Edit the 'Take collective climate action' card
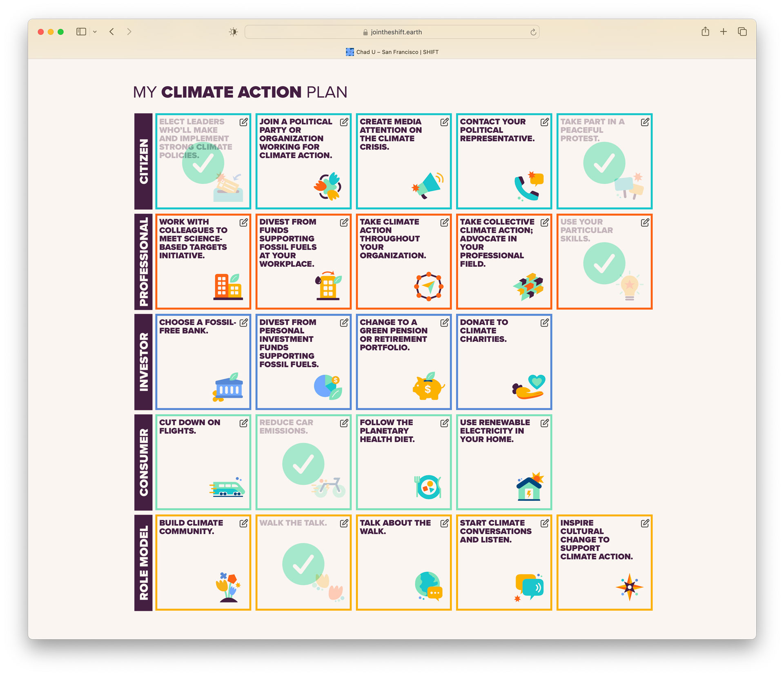The height and width of the screenshot is (676, 784). (x=545, y=222)
